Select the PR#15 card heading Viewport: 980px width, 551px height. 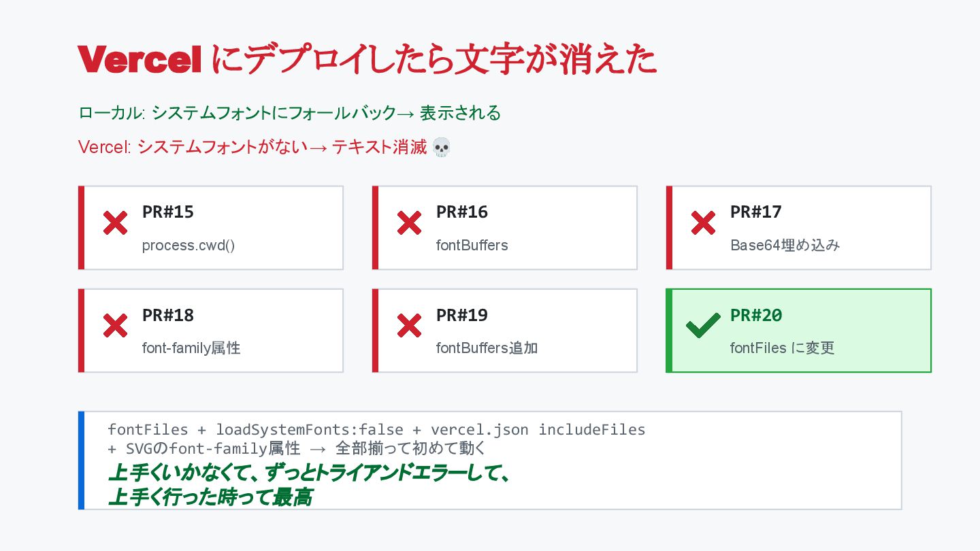click(x=168, y=212)
